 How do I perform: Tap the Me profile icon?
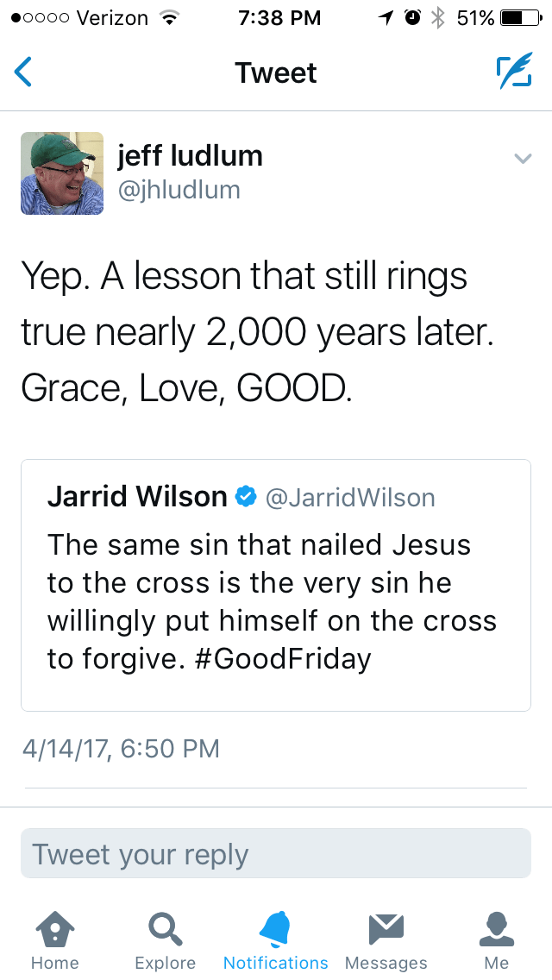pos(496,930)
